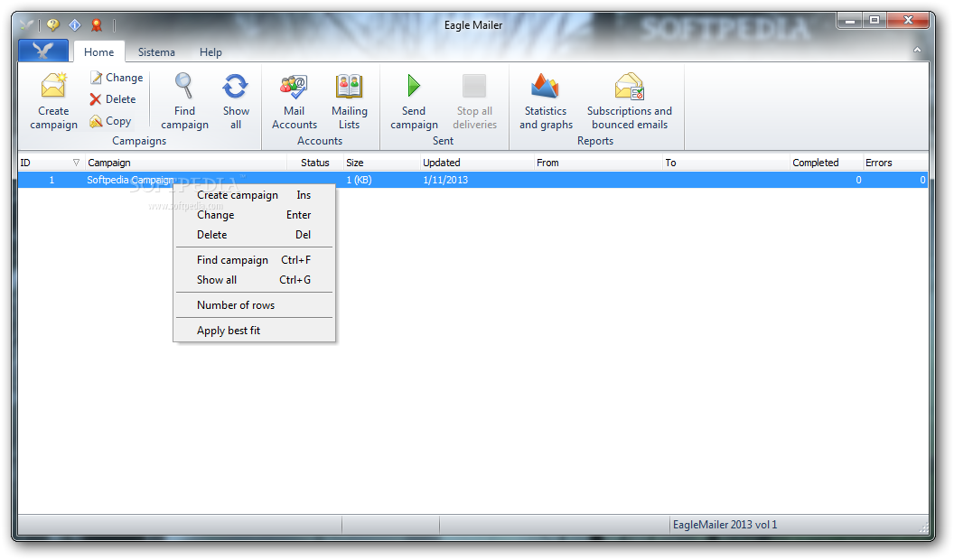The width and height of the screenshot is (954, 560).
Task: Sort by the Campaign column header
Action: coord(185,163)
